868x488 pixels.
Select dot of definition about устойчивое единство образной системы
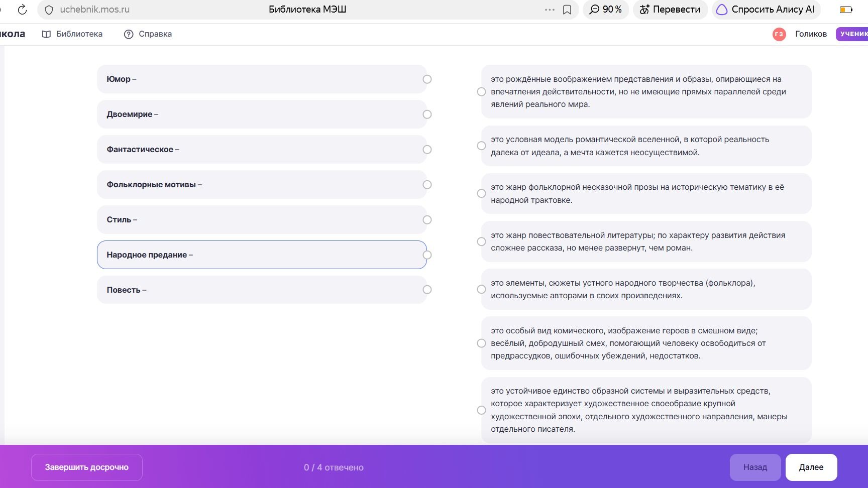(481, 410)
